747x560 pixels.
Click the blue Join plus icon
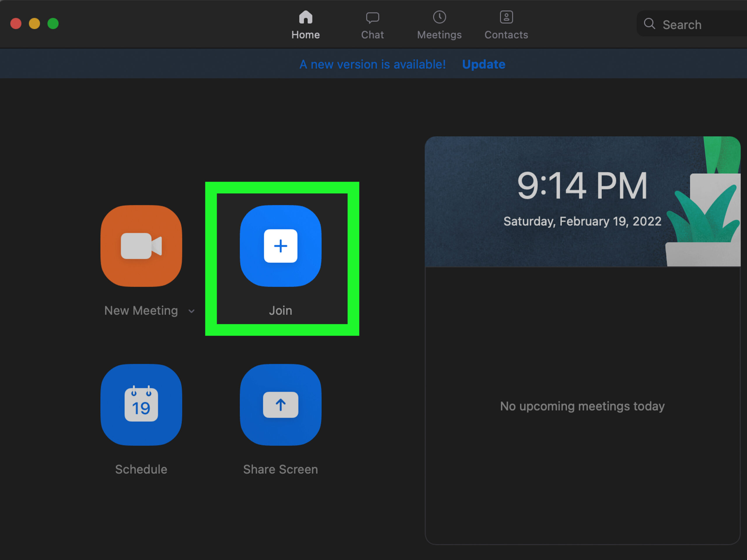click(x=281, y=246)
